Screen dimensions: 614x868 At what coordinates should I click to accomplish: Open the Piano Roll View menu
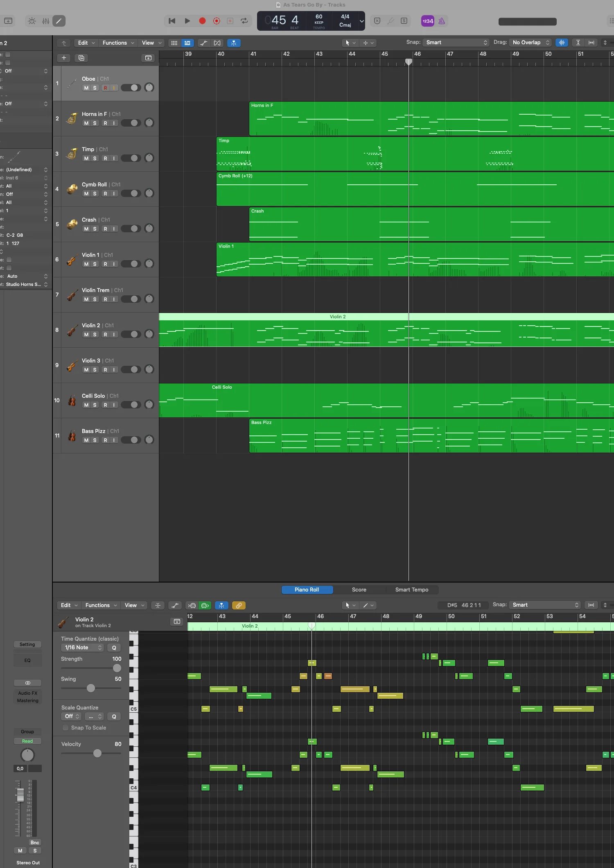(x=134, y=605)
